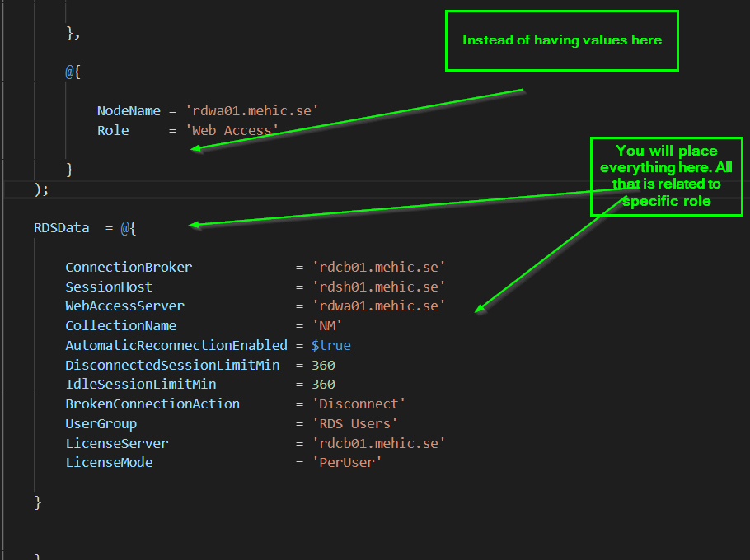Click the 'Disconnect' BrokenConnectionAction value

(x=358, y=404)
